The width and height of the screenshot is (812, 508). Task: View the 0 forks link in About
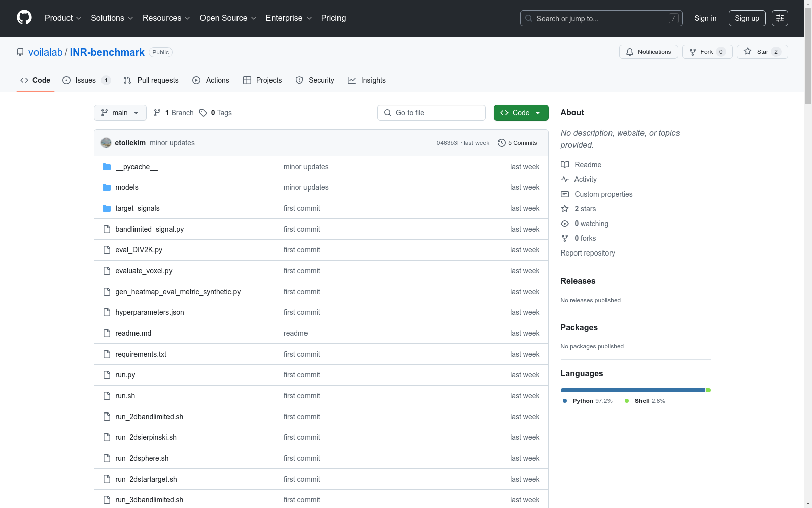(x=579, y=238)
